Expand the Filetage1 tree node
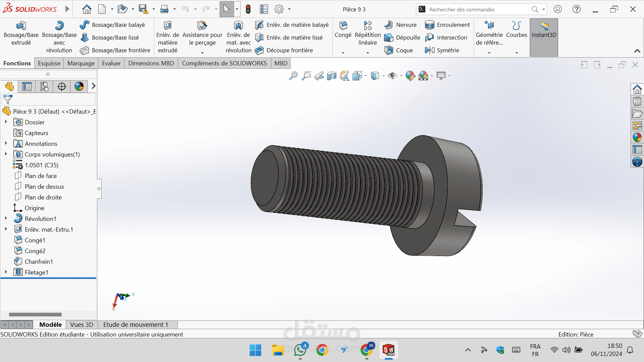This screenshot has width=644, height=362. coord(6,272)
